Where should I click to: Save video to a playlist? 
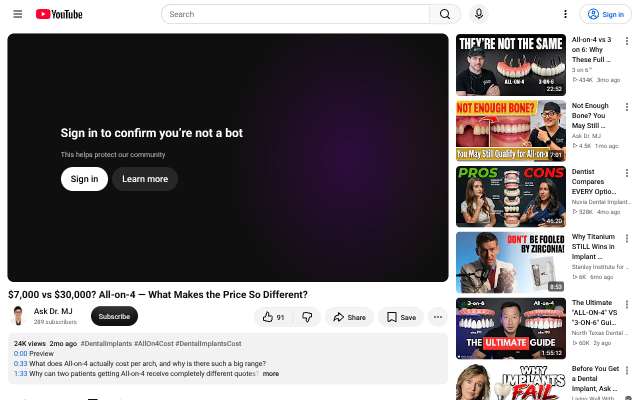(x=401, y=317)
